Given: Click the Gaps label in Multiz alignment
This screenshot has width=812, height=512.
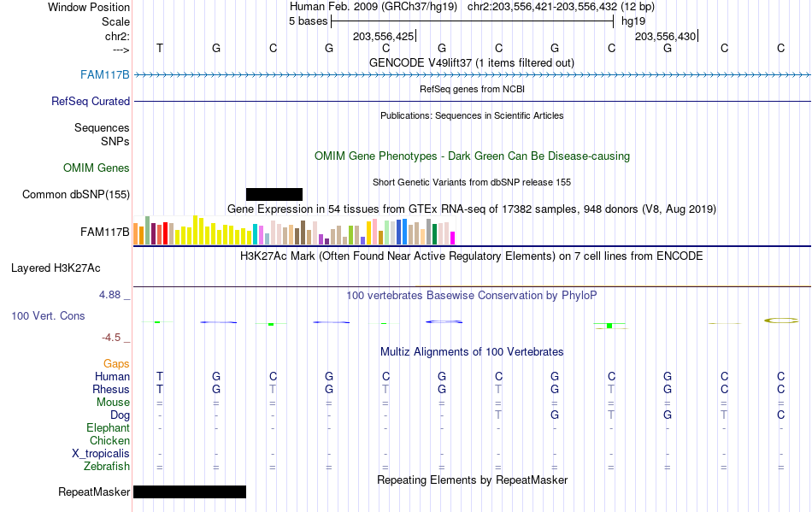Looking at the screenshot, I should tap(116, 363).
